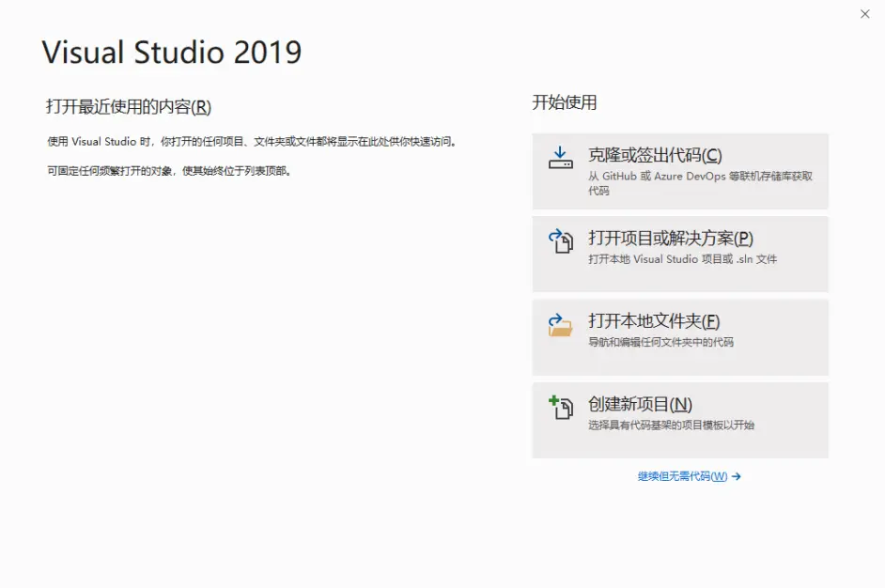Follow the 继续但无需代码(W) link
Viewport: 885px width, 588px height.
pos(682,476)
